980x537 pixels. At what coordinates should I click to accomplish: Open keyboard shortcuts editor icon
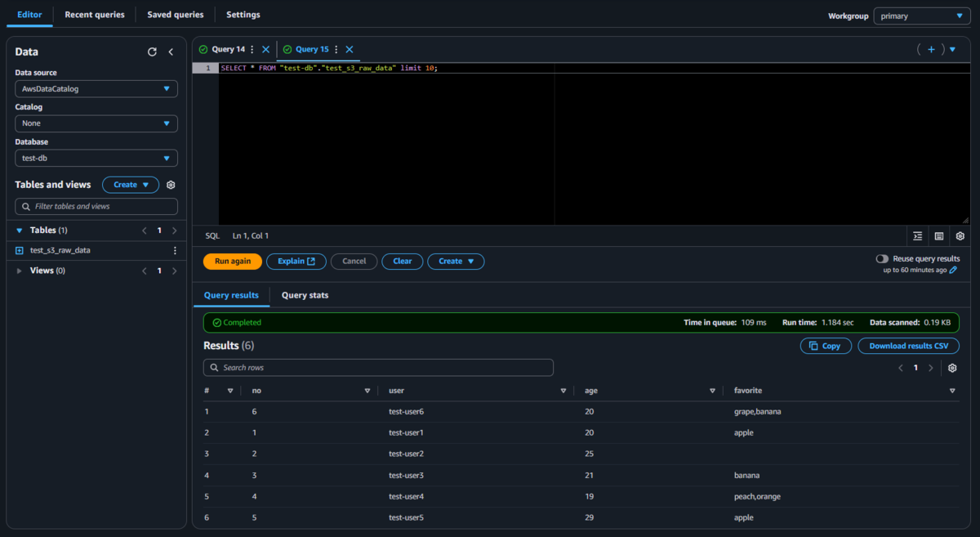tap(939, 236)
